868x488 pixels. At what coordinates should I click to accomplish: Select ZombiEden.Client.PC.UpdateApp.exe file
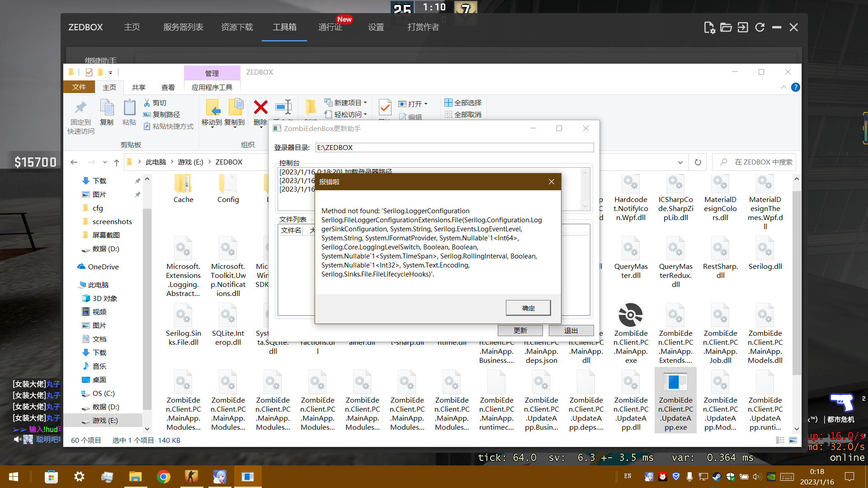(675, 401)
